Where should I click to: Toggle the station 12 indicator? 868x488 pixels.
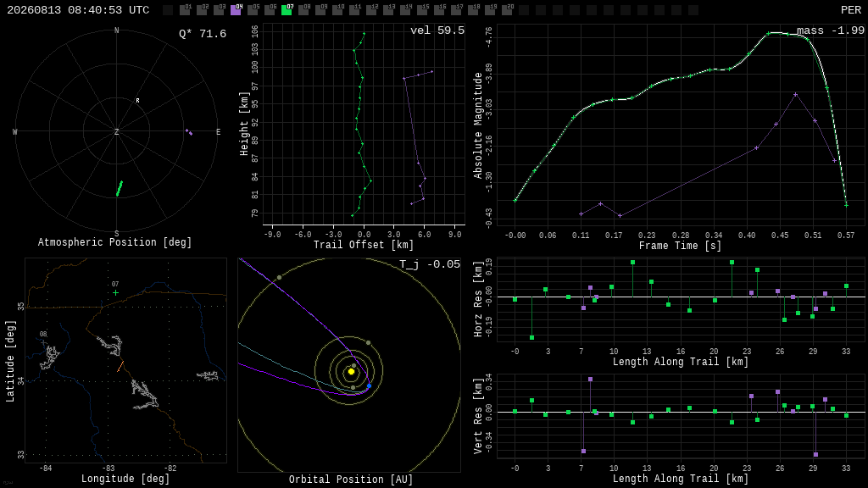point(371,9)
